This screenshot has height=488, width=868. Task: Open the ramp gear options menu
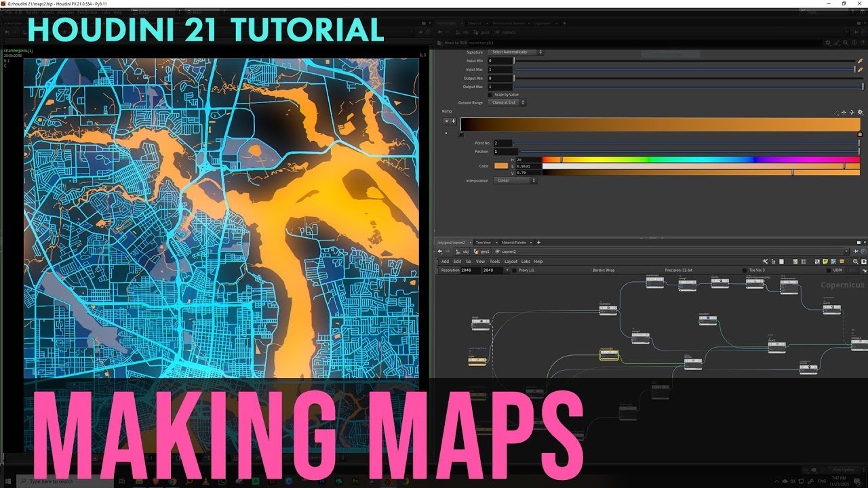860,113
